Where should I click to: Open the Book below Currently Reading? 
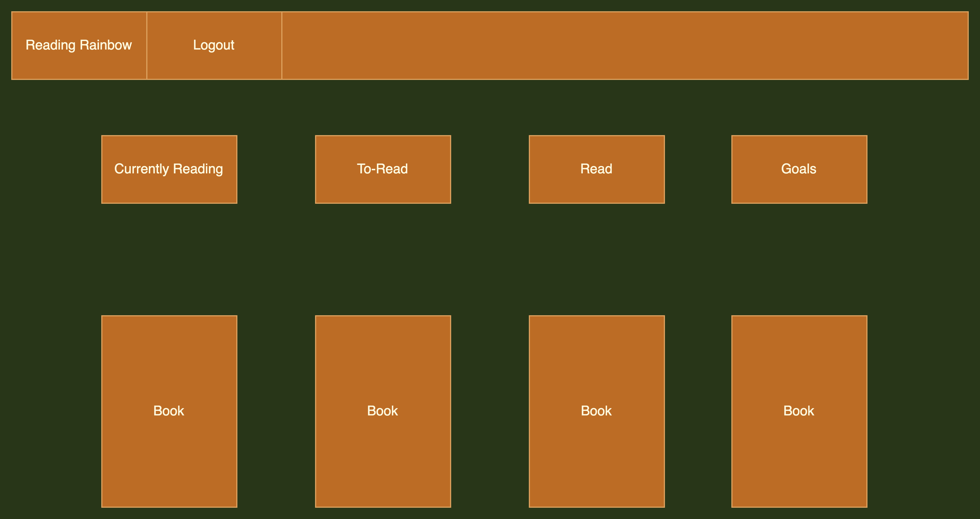click(x=169, y=411)
